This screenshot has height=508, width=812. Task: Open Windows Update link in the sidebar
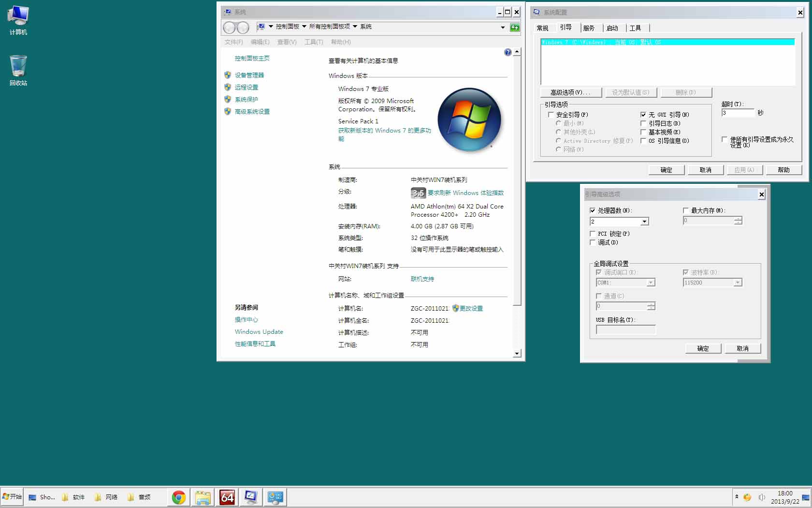(259, 331)
